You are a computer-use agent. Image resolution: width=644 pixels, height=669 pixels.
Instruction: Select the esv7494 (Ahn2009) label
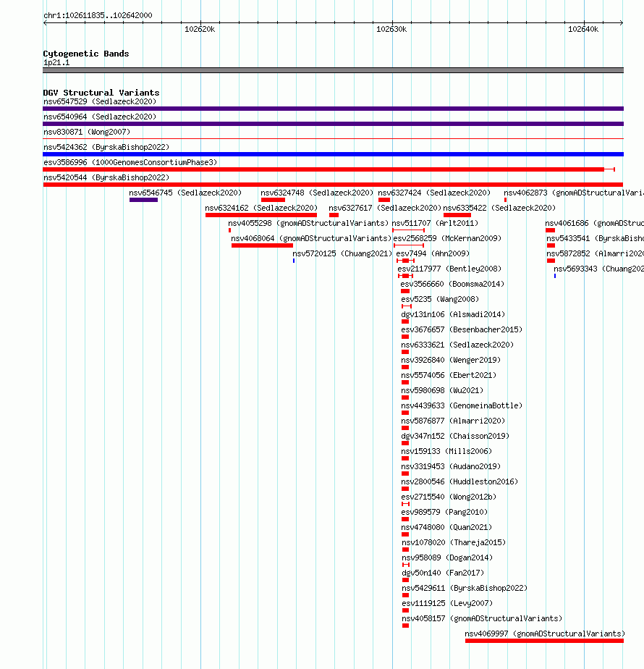433,253
